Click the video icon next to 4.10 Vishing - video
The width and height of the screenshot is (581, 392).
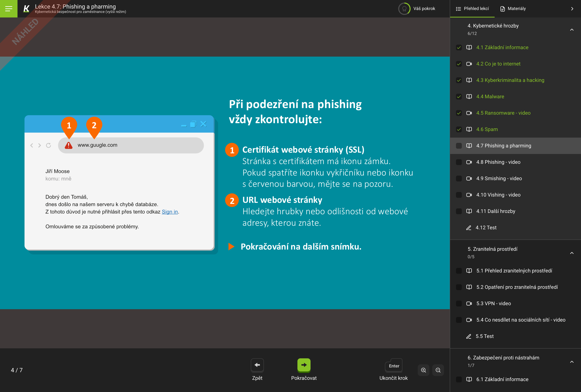469,195
